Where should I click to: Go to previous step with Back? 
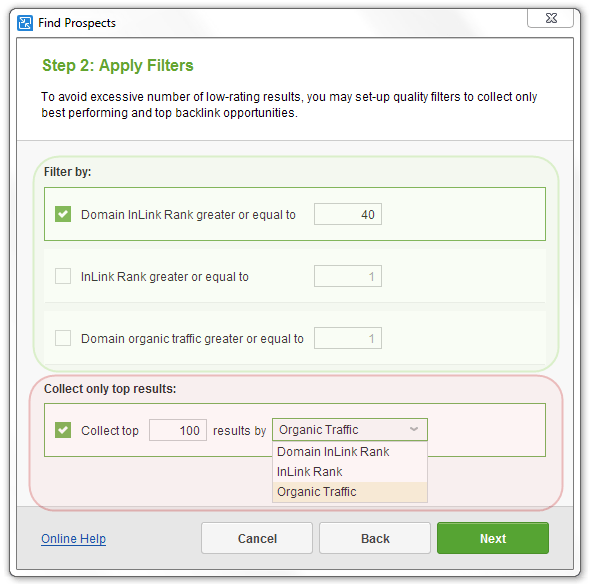tap(375, 538)
